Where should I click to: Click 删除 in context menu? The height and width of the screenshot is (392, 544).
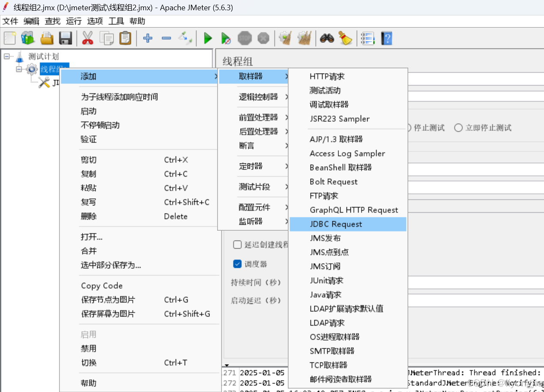[140, 217]
